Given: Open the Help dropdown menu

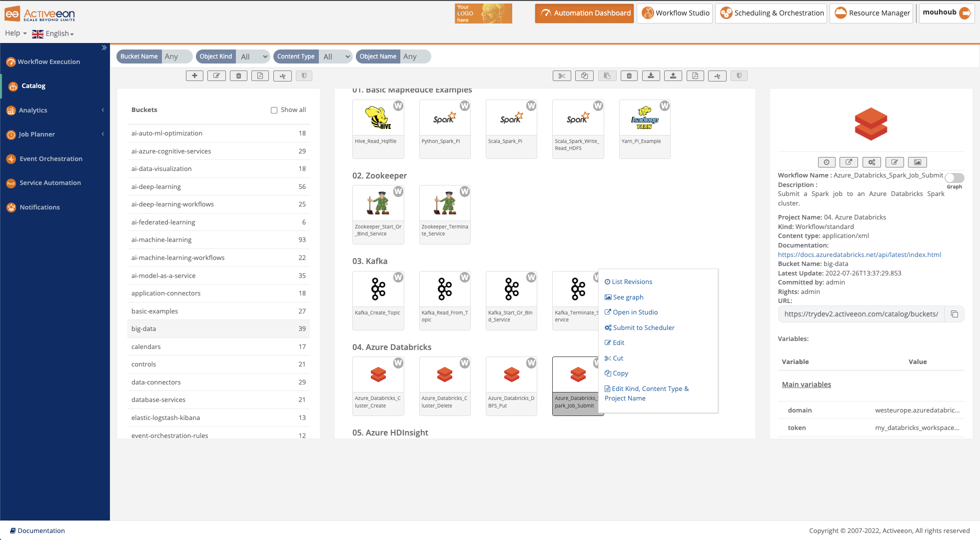Looking at the screenshot, I should pos(15,33).
